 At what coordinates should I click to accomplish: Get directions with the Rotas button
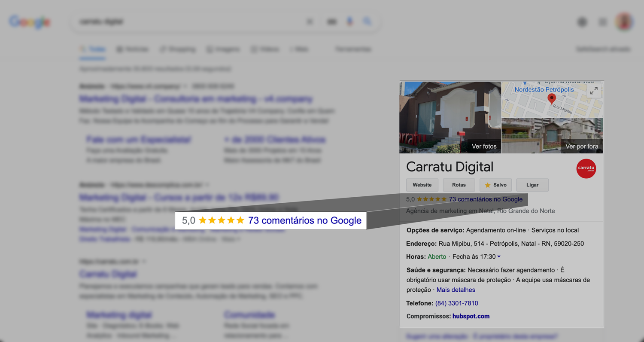coord(459,185)
